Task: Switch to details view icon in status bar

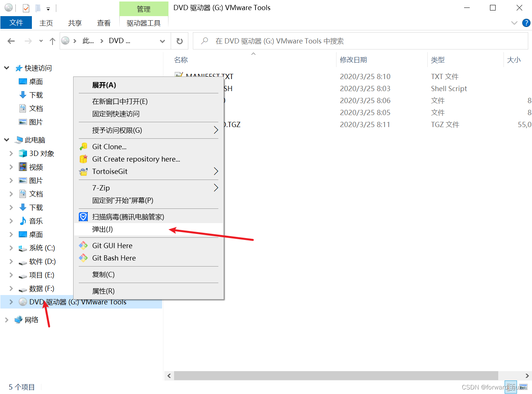Action: tap(511, 387)
